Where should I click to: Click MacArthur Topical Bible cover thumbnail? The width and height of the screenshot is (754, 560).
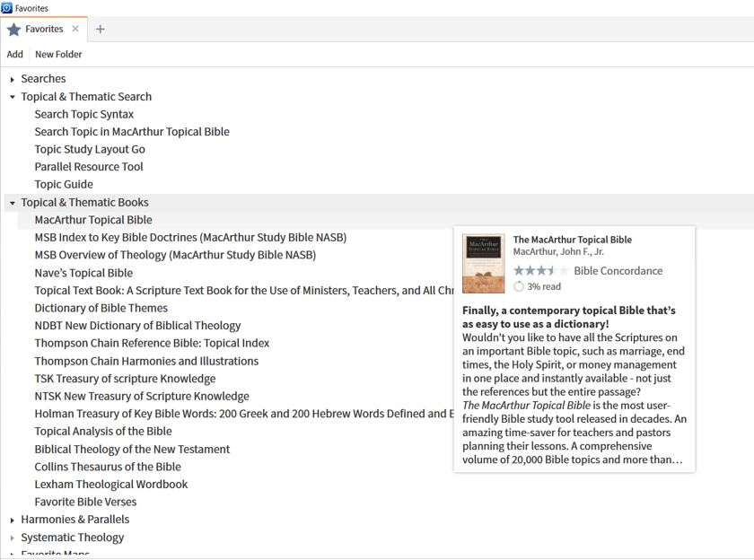click(x=483, y=264)
